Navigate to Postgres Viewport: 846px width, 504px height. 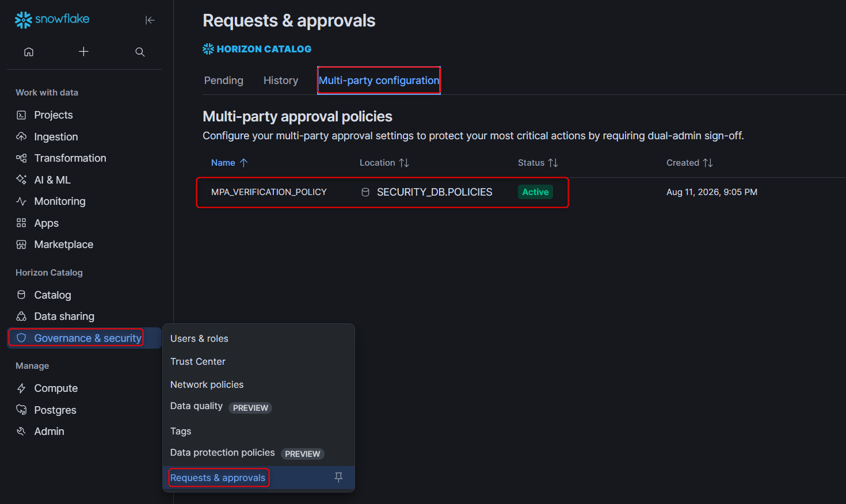click(x=55, y=410)
